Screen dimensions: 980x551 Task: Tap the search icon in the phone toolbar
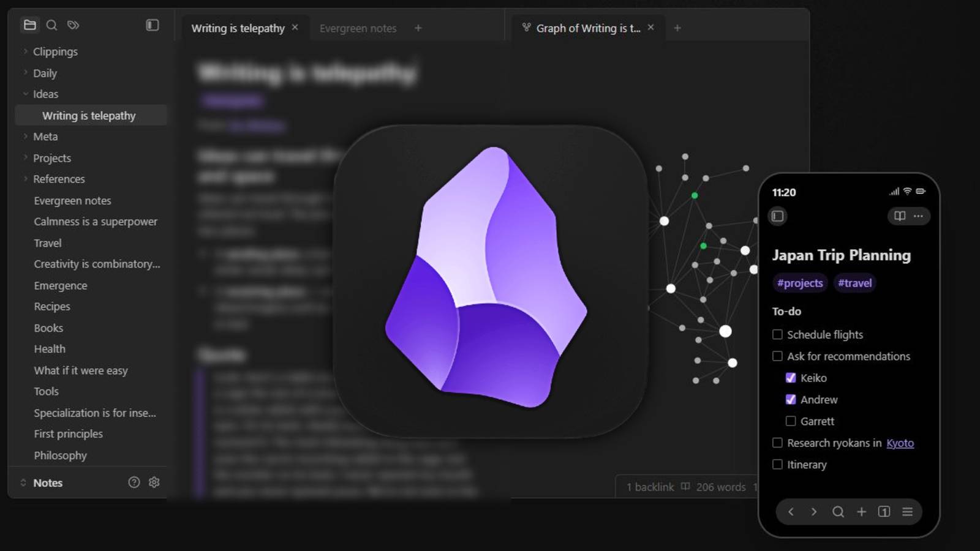[838, 512]
